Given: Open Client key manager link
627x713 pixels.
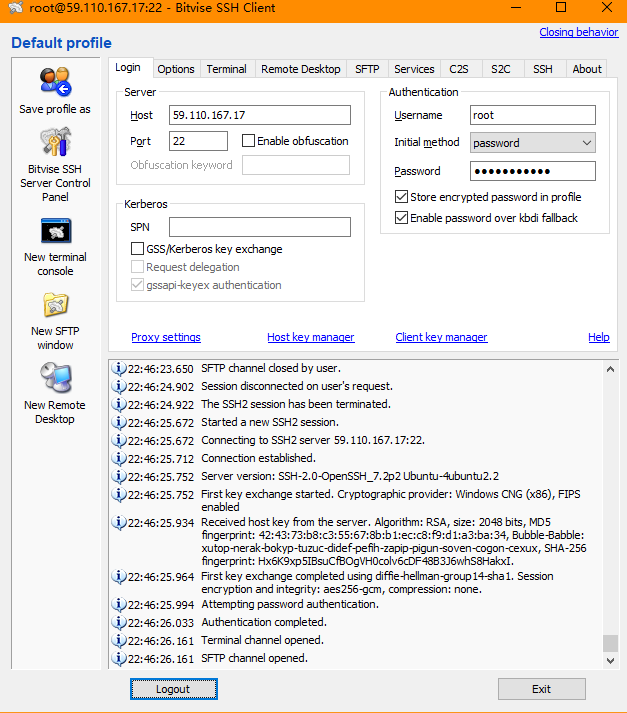Looking at the screenshot, I should [441, 337].
